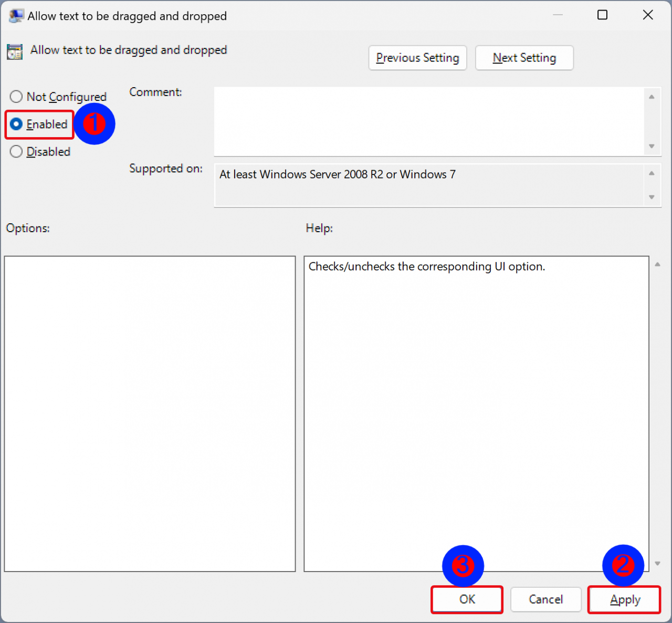This screenshot has height=623, width=672.
Task: Click the Previous Setting button
Action: pyautogui.click(x=417, y=58)
